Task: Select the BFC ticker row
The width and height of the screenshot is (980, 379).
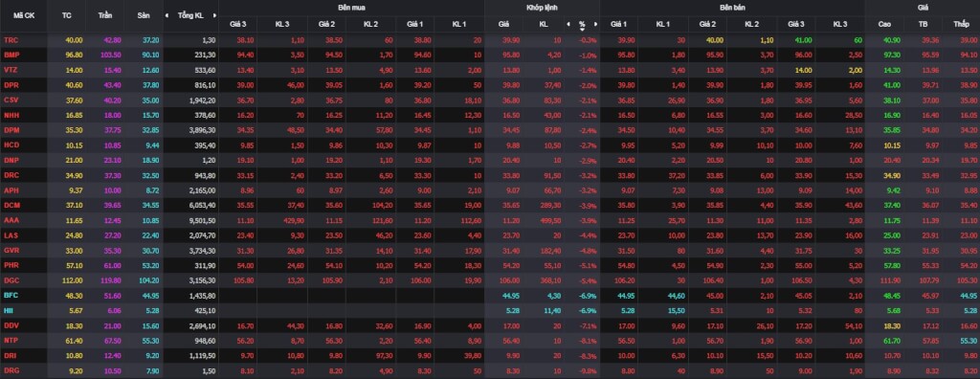Action: point(490,295)
